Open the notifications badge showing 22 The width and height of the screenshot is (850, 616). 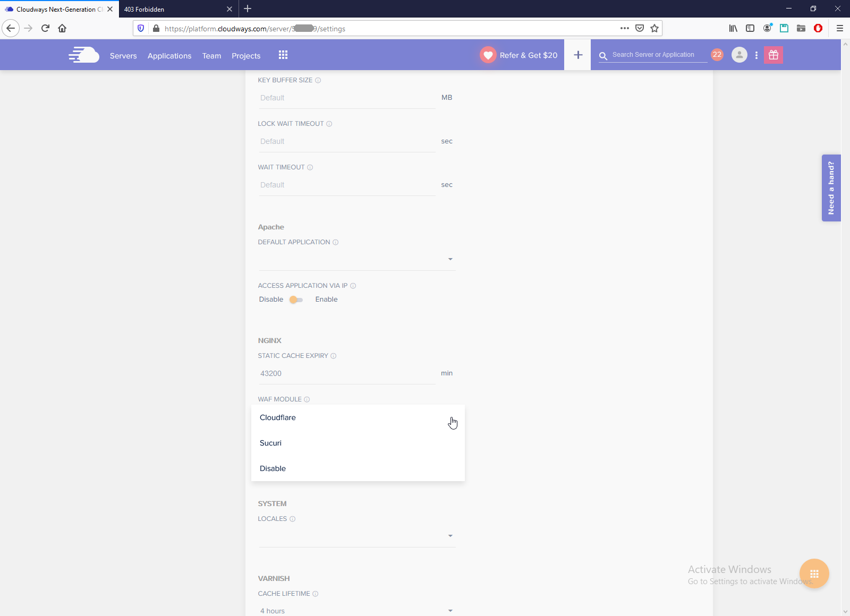(717, 55)
